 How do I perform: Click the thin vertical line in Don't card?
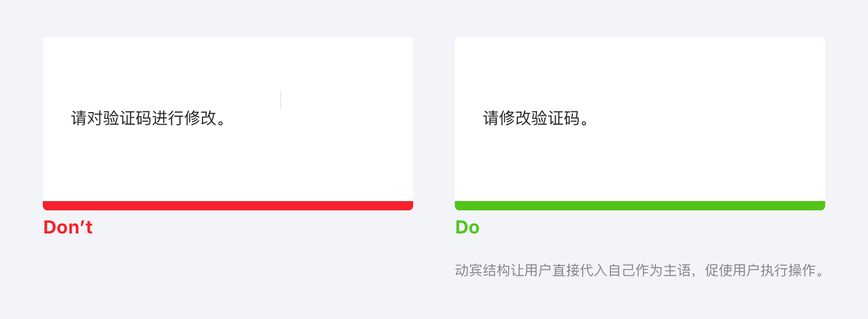(x=281, y=100)
